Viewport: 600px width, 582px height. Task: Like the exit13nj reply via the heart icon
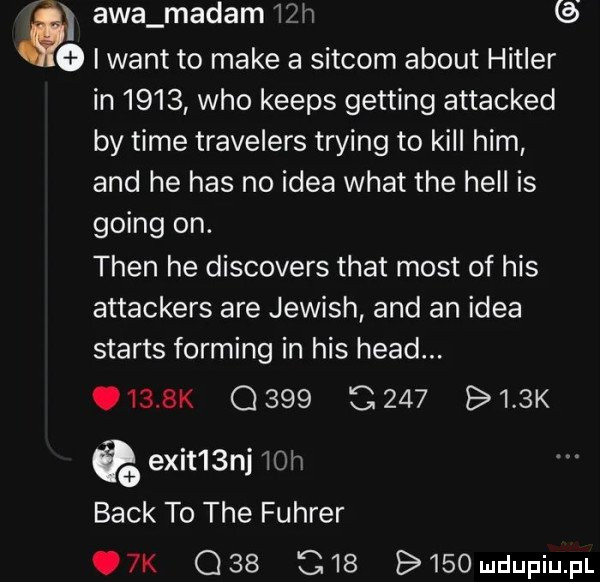click(106, 563)
